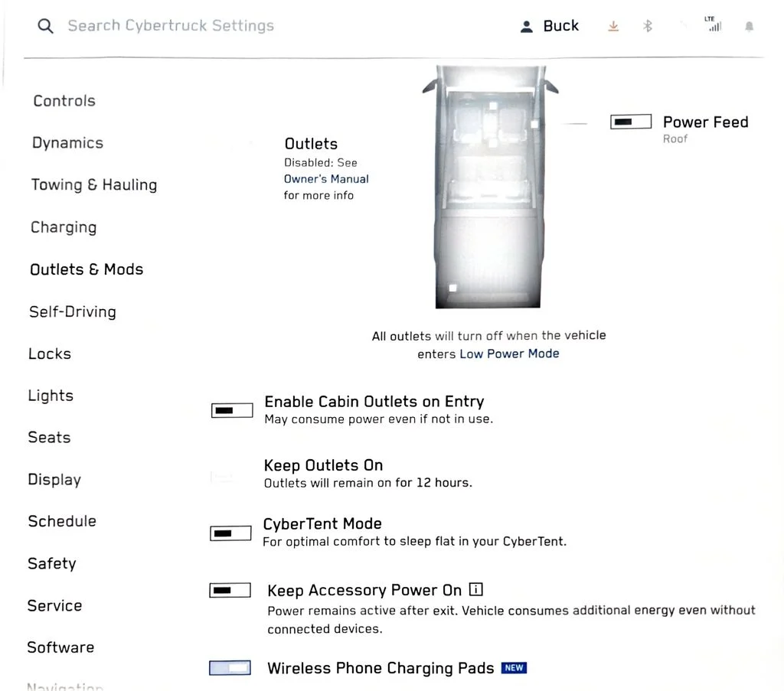Viewport: 784px width, 691px height.
Task: Toggle Wireless Phone Charging Pads switch
Action: coord(230,667)
